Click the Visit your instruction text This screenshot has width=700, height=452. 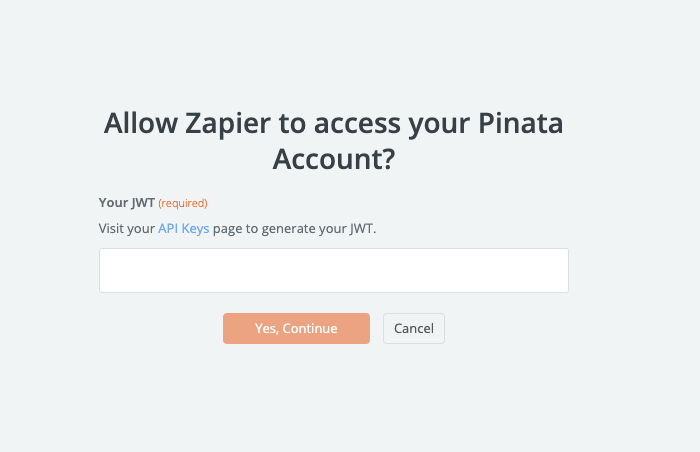coord(127,228)
